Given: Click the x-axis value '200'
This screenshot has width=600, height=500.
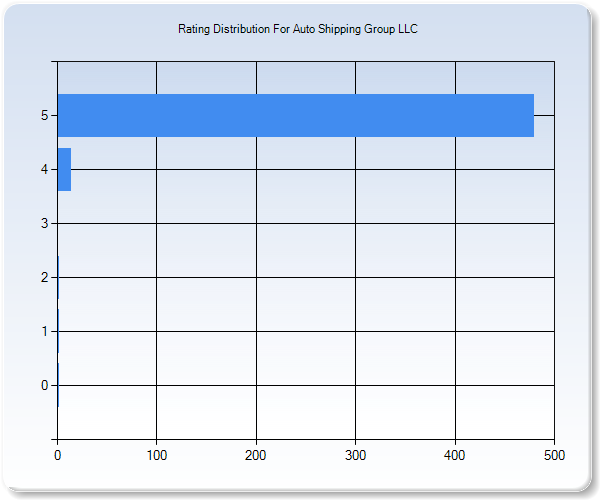Looking at the screenshot, I should (x=256, y=455).
